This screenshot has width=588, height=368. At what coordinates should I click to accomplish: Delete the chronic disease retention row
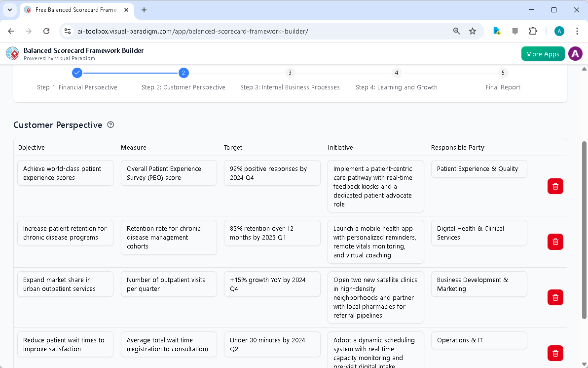[555, 242]
